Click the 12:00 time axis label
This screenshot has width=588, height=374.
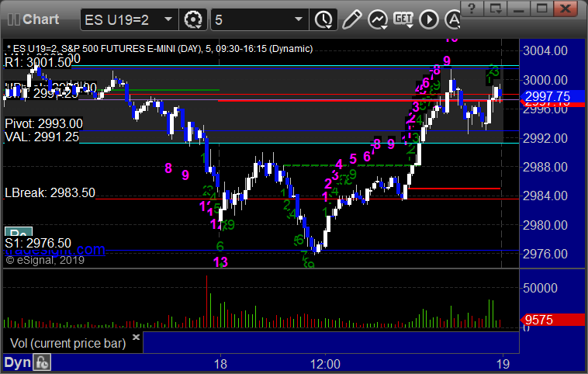tap(325, 364)
